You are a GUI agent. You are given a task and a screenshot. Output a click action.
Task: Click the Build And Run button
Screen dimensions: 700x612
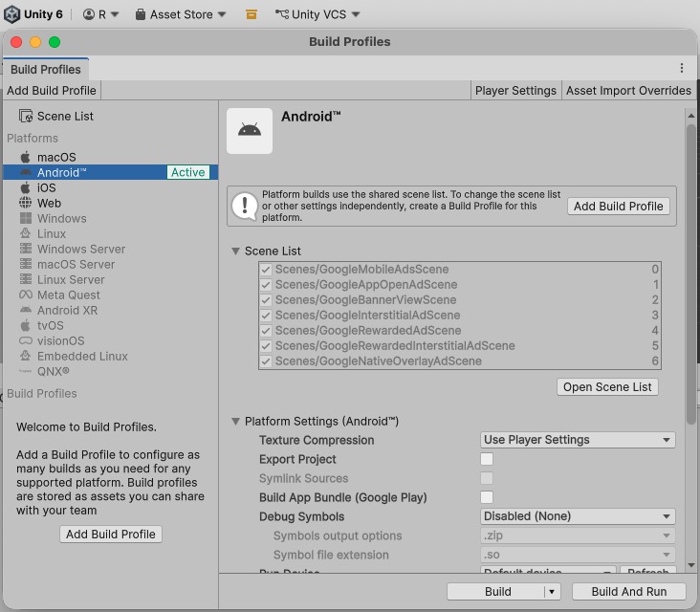point(629,592)
